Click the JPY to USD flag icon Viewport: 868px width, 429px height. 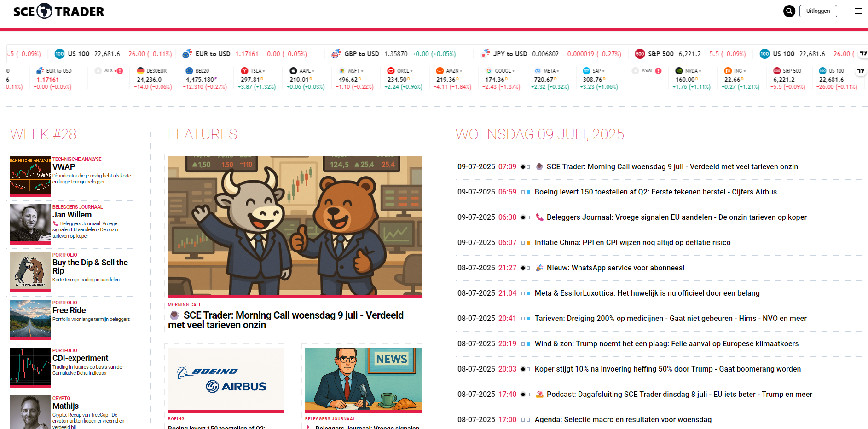(x=485, y=54)
